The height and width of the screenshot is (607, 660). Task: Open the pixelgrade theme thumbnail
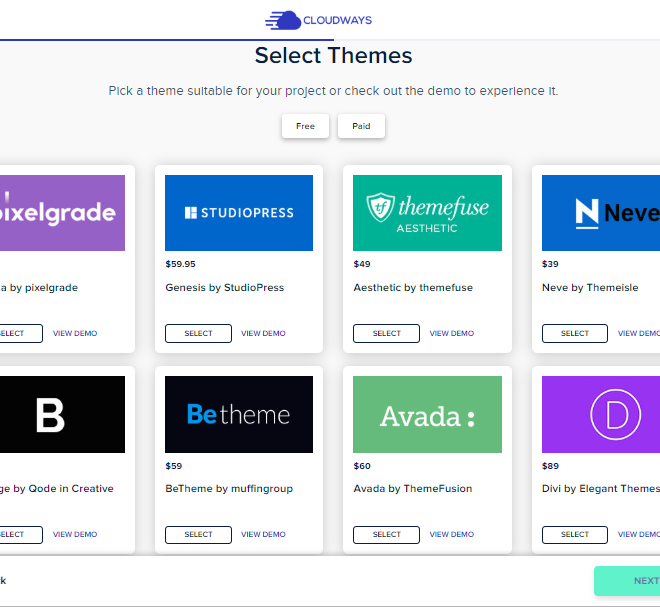pyautogui.click(x=62, y=213)
